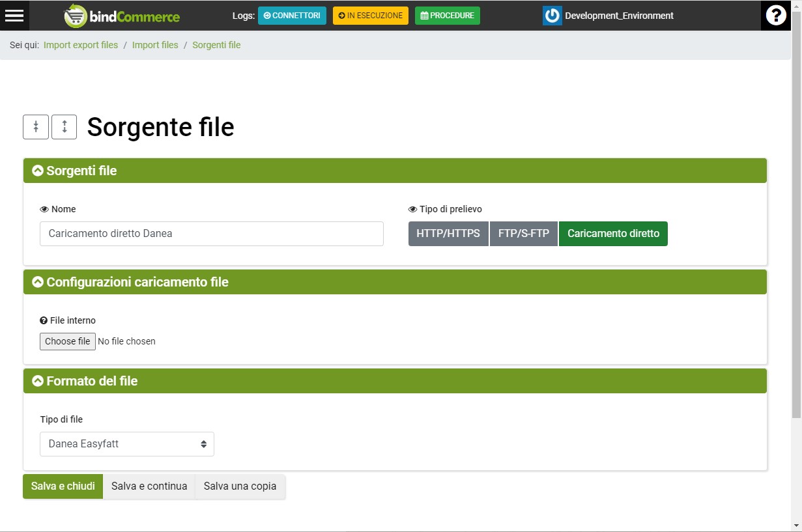
Task: Click Salva e chiudi button
Action: click(x=63, y=486)
